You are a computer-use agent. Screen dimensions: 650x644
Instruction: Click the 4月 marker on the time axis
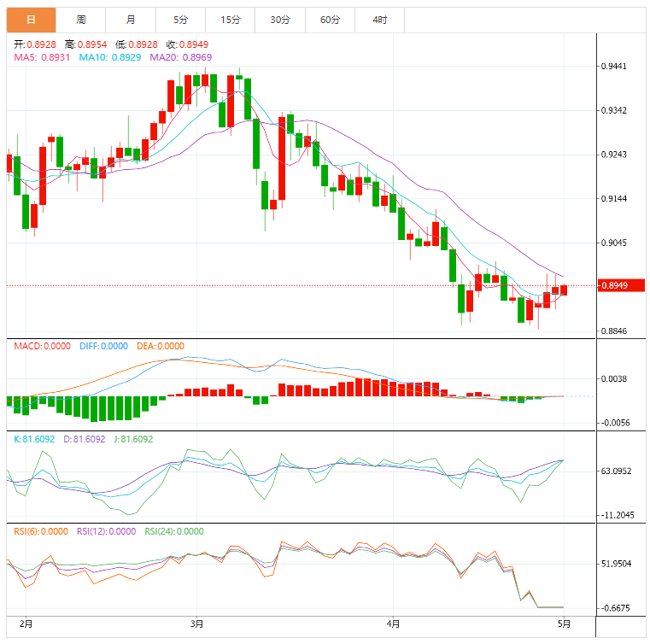(393, 624)
